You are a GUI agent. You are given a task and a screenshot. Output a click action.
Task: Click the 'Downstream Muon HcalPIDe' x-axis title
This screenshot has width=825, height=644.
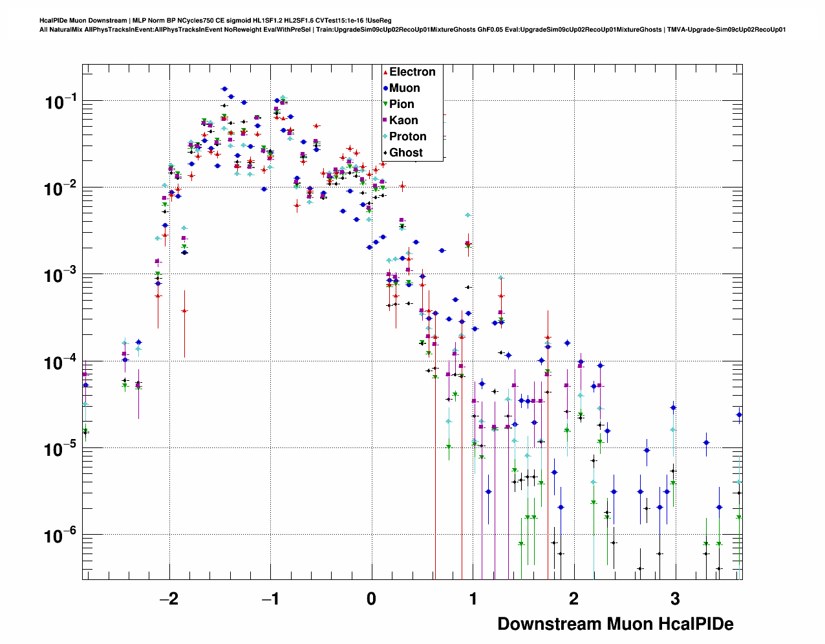tap(615, 624)
